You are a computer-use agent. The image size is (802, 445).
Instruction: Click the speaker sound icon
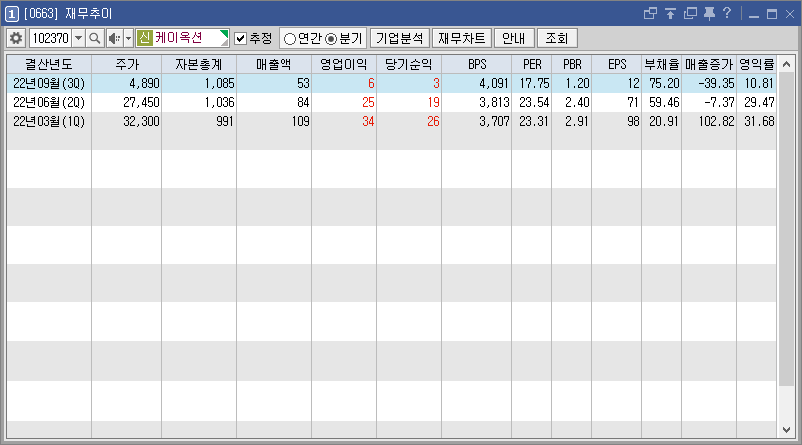coord(115,38)
